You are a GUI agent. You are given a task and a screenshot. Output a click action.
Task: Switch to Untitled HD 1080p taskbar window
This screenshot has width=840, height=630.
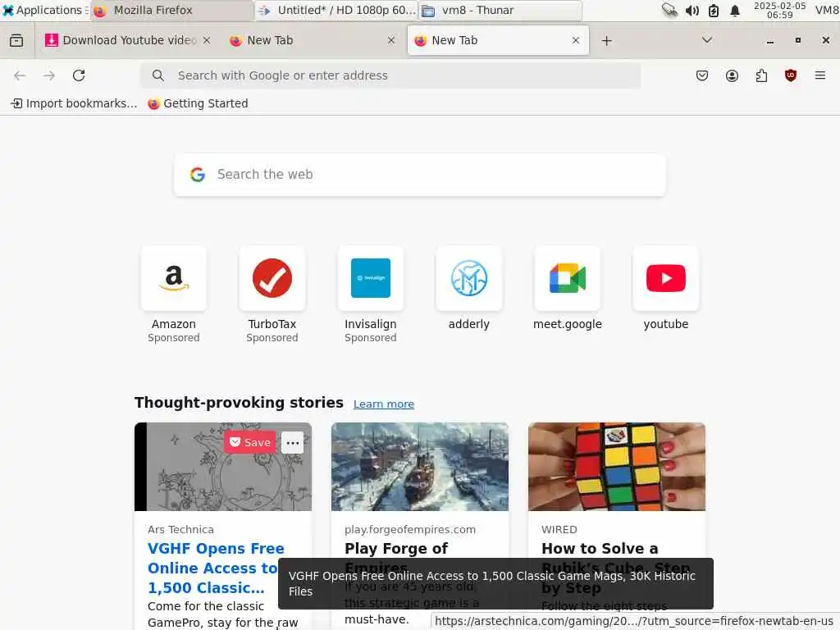tap(336, 10)
